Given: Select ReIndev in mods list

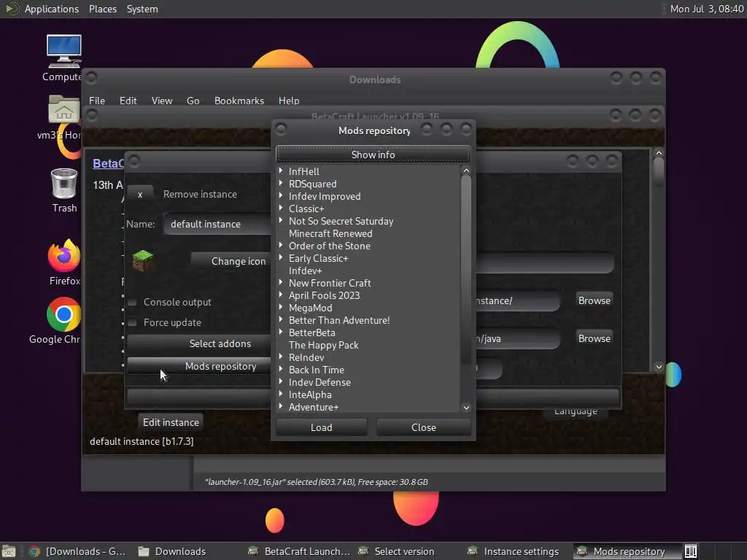Looking at the screenshot, I should [306, 357].
